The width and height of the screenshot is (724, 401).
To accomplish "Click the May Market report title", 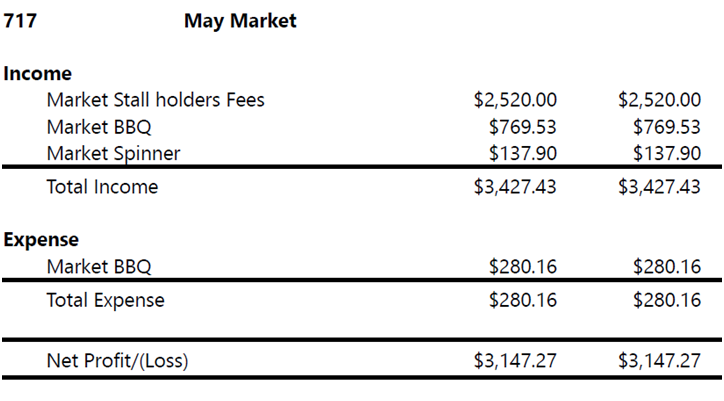I will [x=240, y=21].
